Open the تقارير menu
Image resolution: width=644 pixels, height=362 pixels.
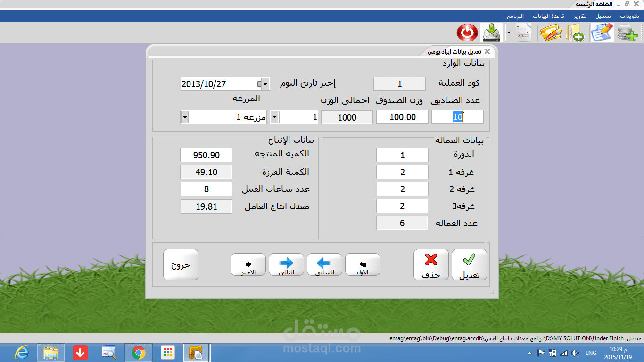coord(580,16)
